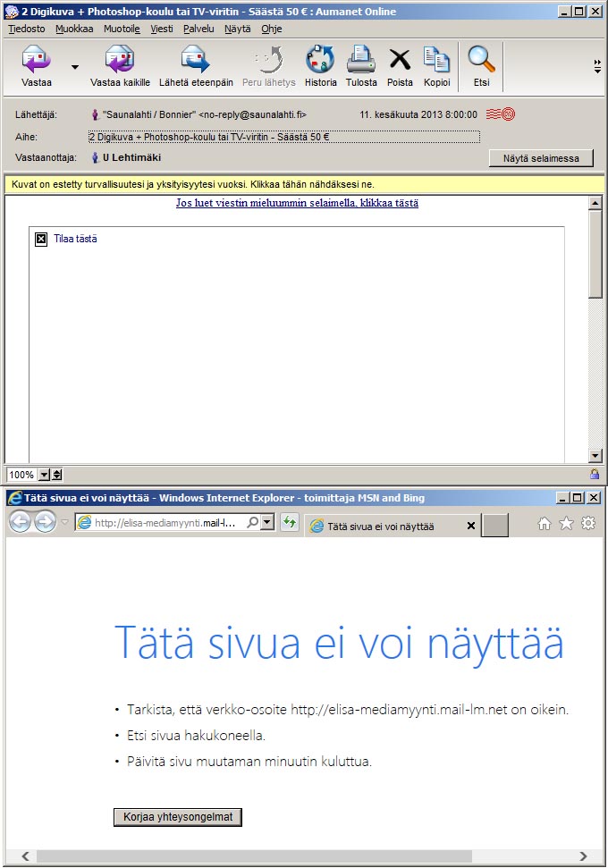Click the sender person icon by Saunalahti / Bonnier
This screenshot has width=608, height=868.
96,114
